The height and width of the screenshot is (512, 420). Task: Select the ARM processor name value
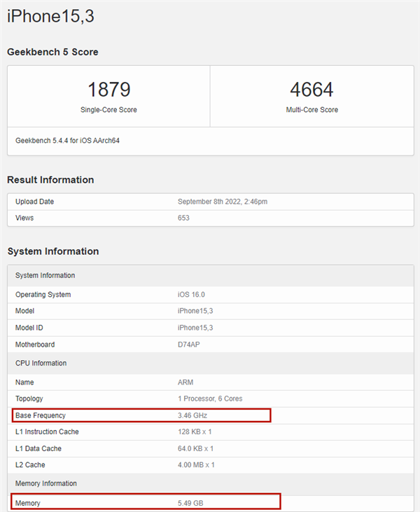185,382
